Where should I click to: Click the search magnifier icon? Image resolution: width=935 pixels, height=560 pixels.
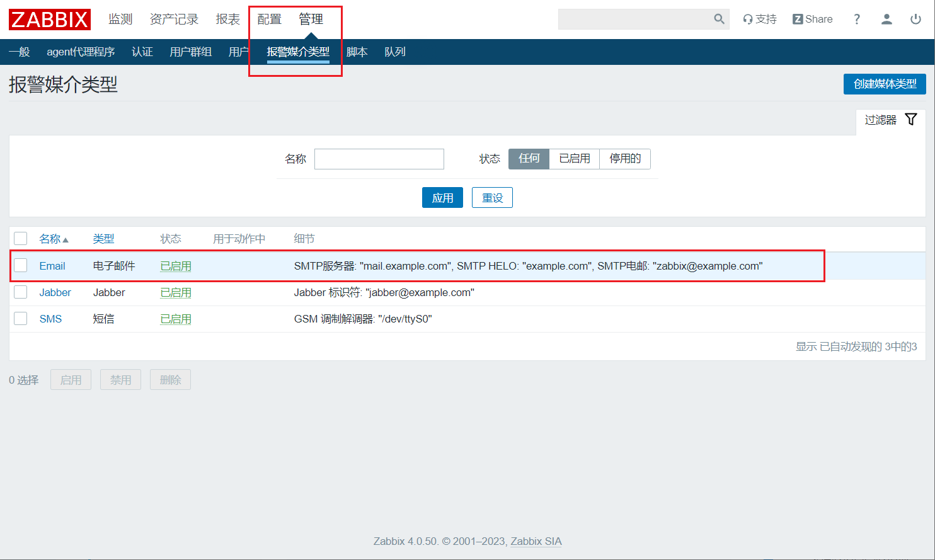719,19
